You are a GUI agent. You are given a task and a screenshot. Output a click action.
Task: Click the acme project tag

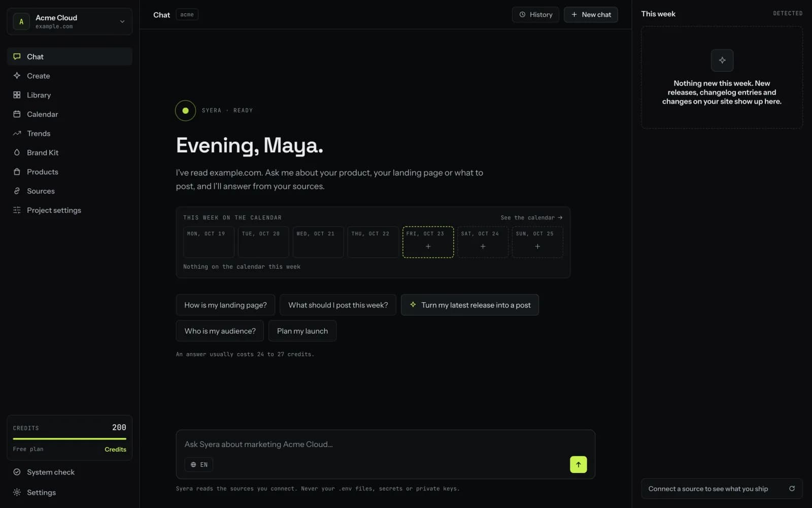pos(187,15)
